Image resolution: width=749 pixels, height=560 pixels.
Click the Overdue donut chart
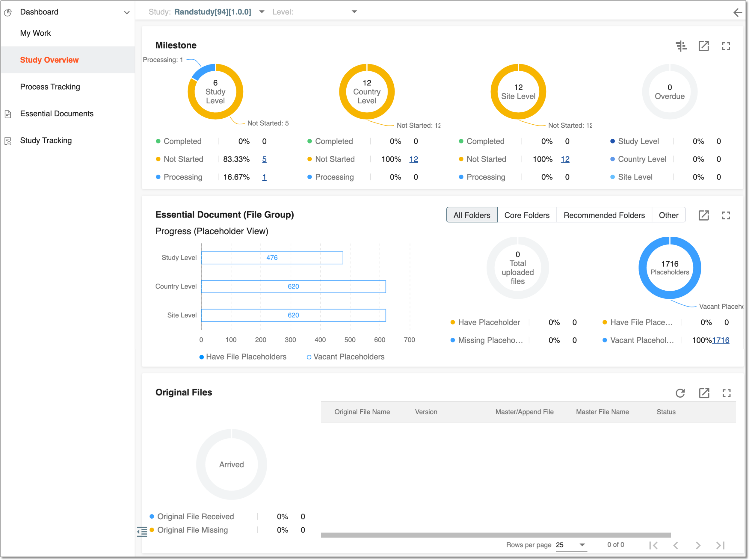click(x=669, y=91)
